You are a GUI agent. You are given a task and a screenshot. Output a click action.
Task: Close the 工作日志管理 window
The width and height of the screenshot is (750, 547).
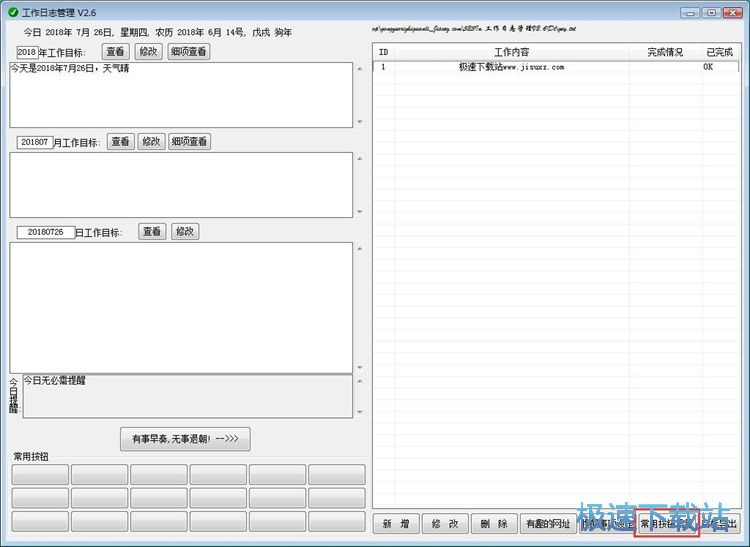732,13
